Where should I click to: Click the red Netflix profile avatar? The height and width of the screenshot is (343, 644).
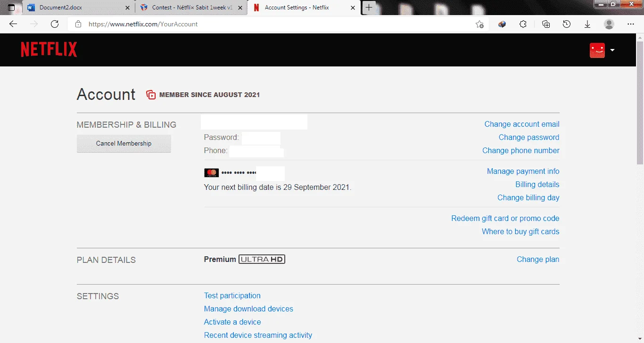pos(597,50)
